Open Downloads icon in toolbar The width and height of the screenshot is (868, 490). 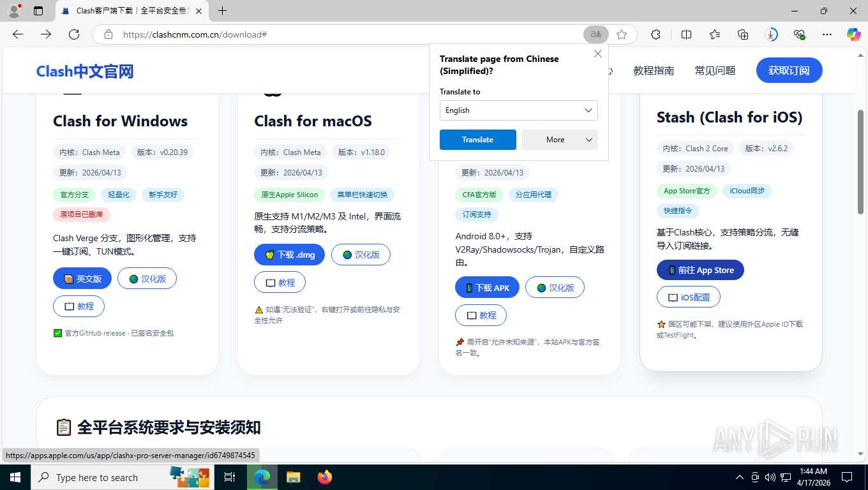pyautogui.click(x=771, y=34)
